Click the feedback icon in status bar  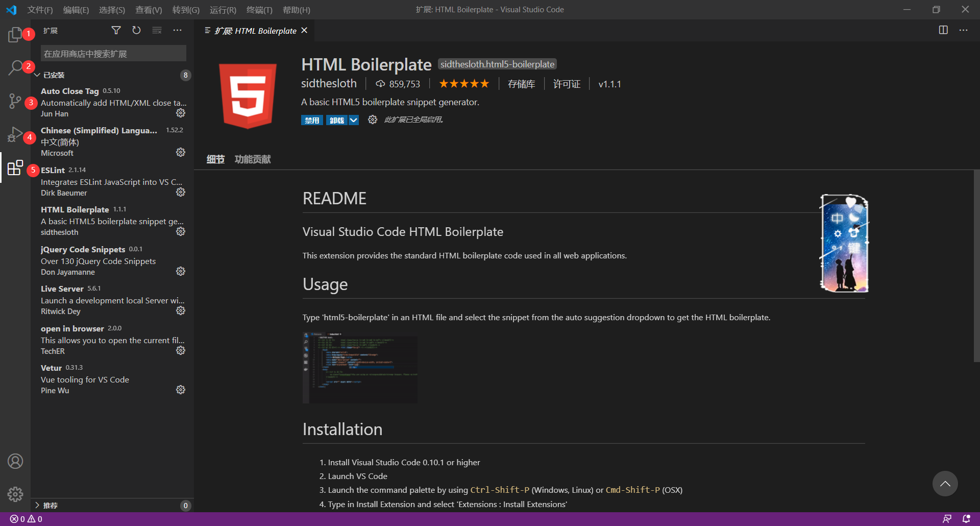coord(947,519)
